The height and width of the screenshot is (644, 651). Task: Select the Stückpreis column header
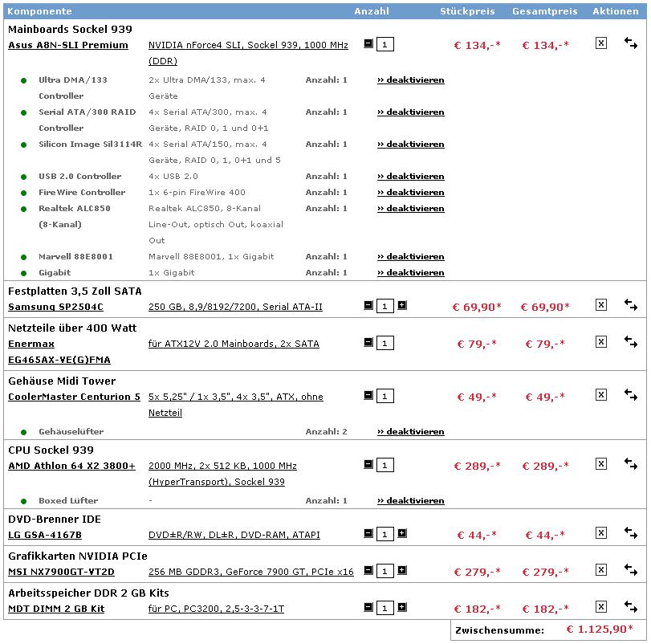pyautogui.click(x=467, y=11)
